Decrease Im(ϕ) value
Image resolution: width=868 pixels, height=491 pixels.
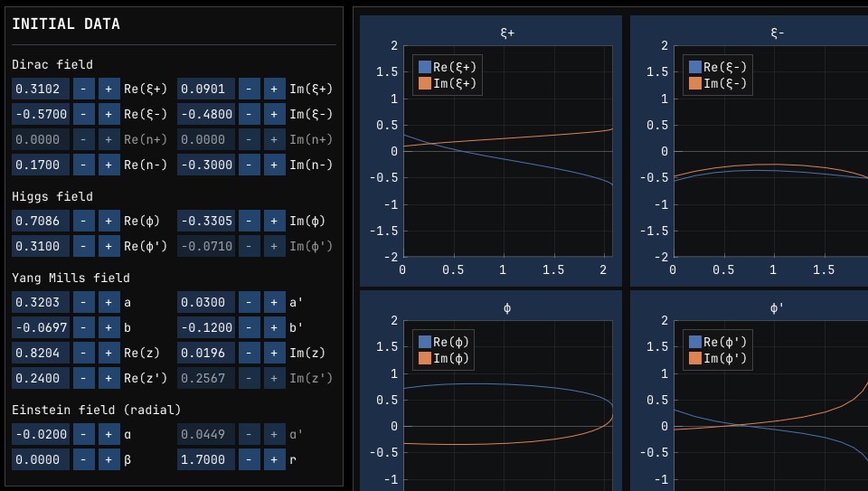[250, 221]
